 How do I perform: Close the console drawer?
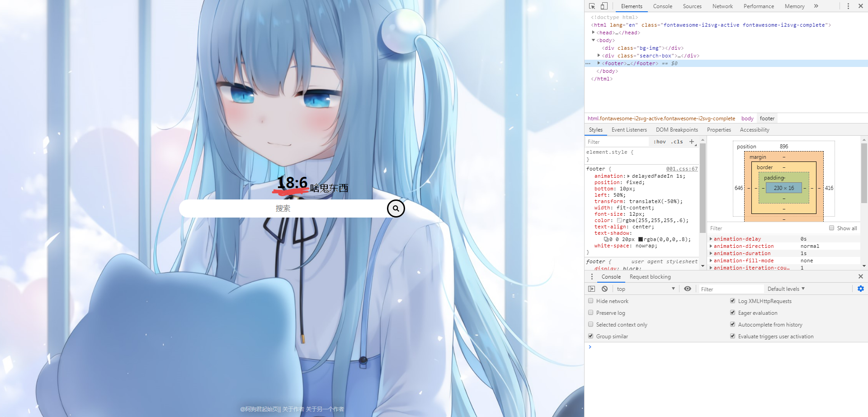click(861, 276)
